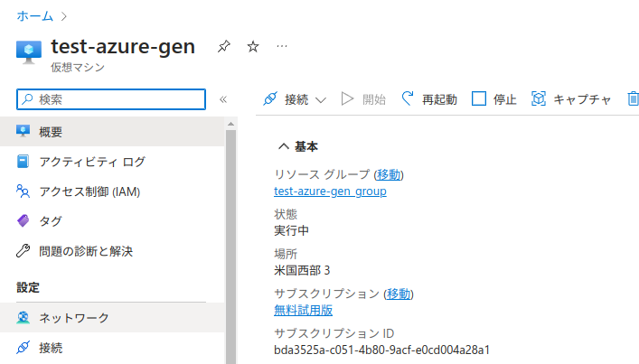639x364 pixels.
Task: Pin test-azure-gen to the dashboard
Action: pos(223,46)
